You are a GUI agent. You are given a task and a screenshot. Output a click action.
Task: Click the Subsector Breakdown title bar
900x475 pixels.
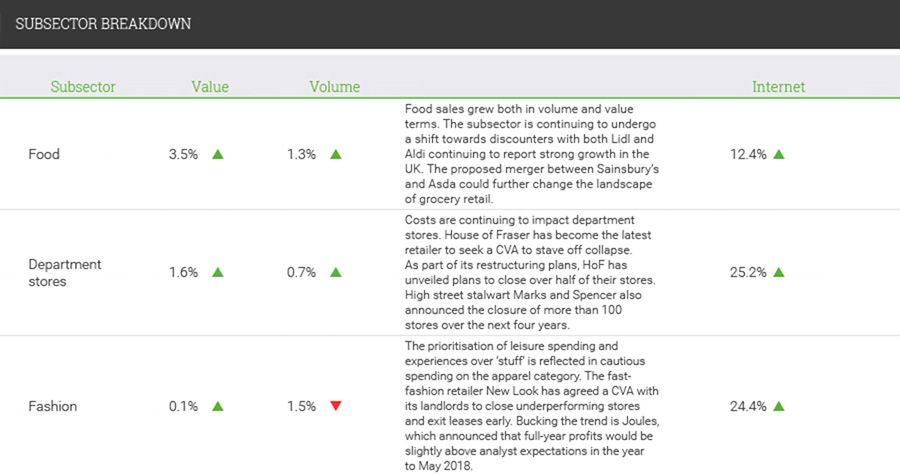450,24
